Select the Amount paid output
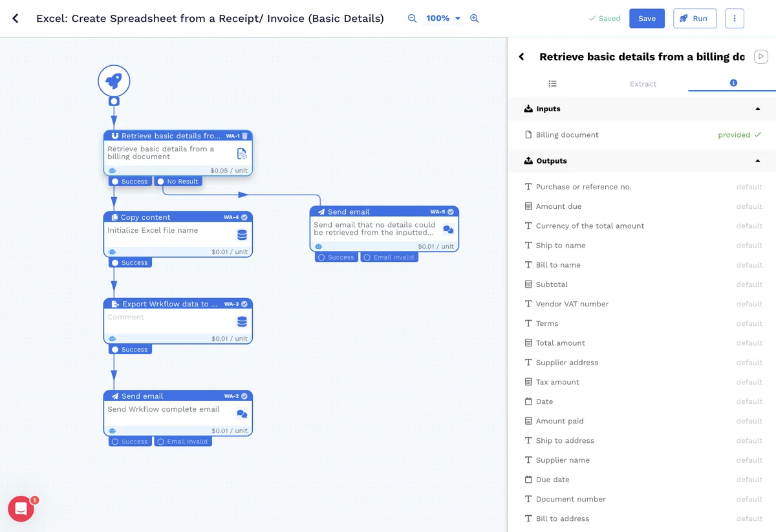 tap(642, 421)
